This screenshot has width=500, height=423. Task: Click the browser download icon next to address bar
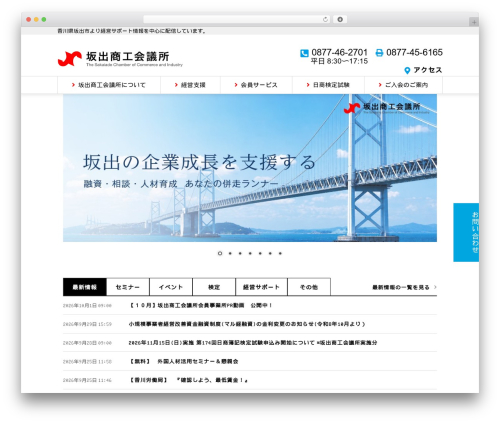click(x=340, y=19)
